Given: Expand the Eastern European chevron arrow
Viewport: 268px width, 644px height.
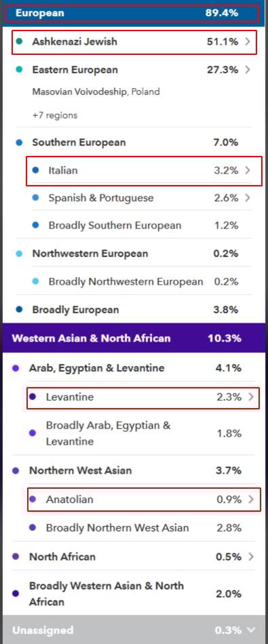Looking at the screenshot, I should pyautogui.click(x=247, y=69).
